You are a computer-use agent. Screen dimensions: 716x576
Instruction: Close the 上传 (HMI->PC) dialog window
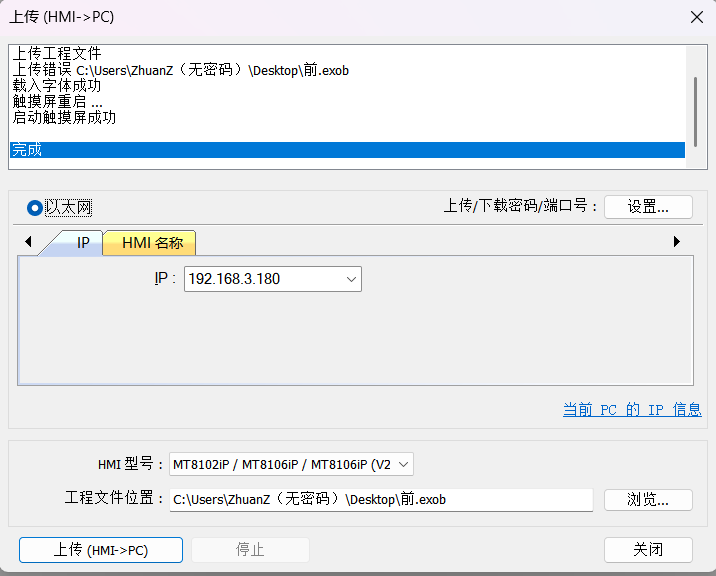[x=696, y=16]
